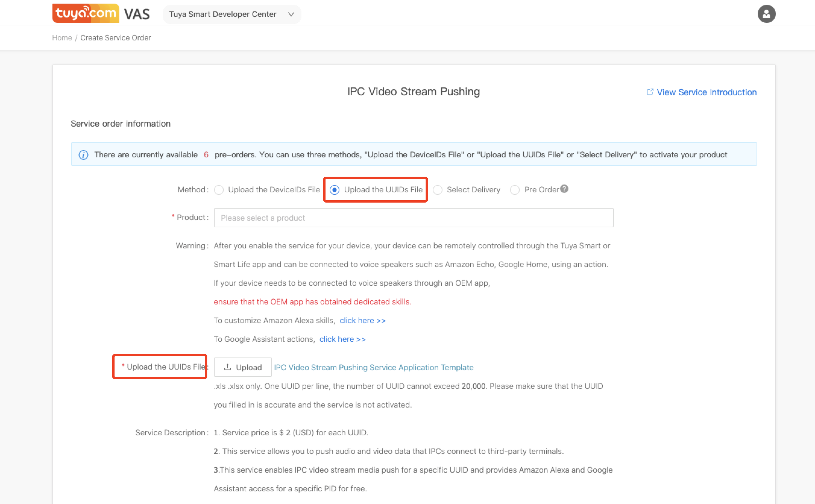Click the Service price is $ 2 line
This screenshot has width=815, height=504.
click(291, 432)
